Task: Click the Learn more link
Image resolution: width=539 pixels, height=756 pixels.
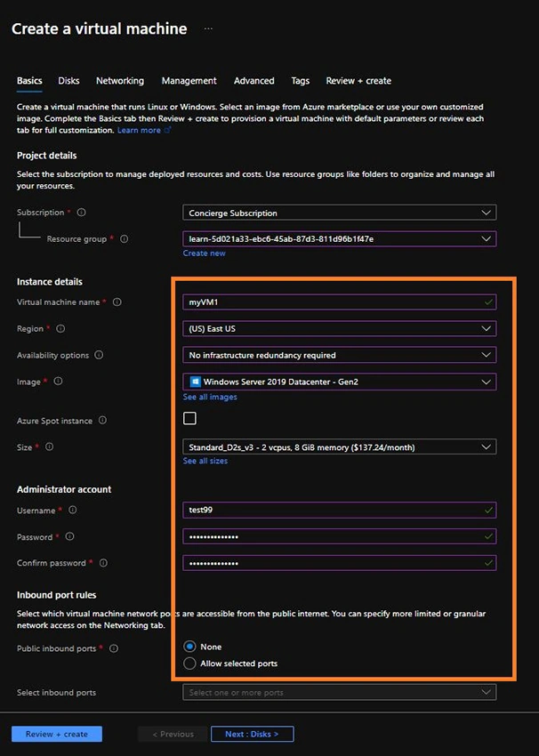Action: (x=139, y=130)
